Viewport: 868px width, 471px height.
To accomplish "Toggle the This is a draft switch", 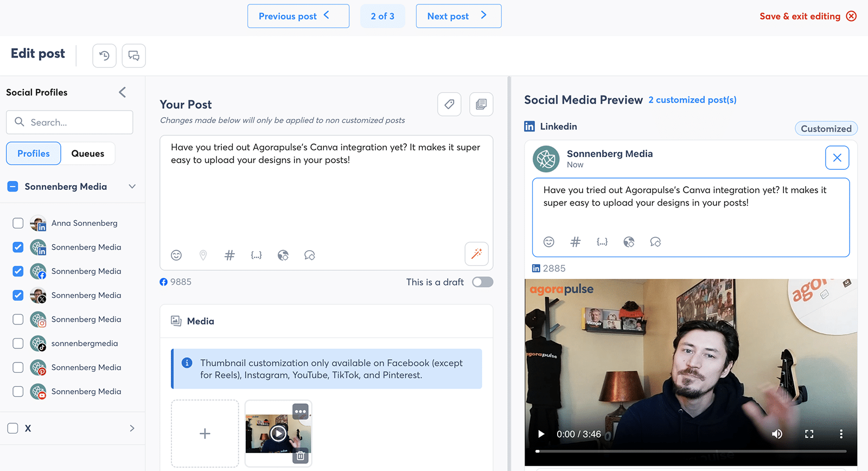I will [x=482, y=282].
